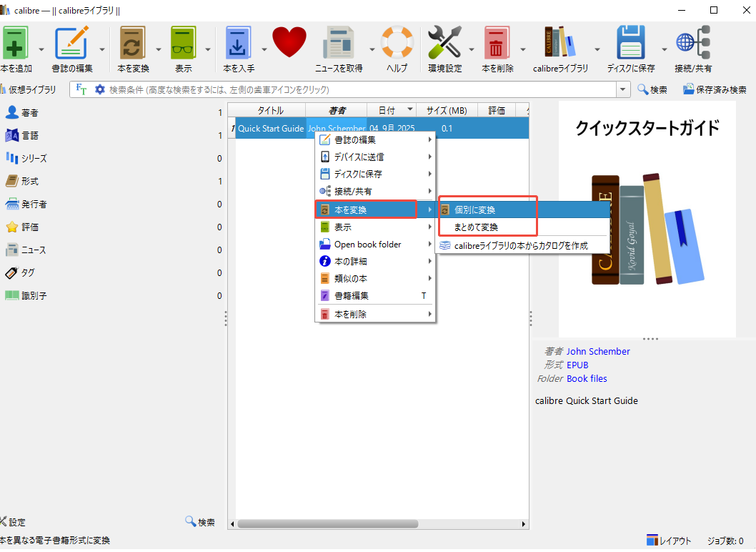756x552 pixels.
Task: Sort by the タイトル column header
Action: click(x=271, y=111)
